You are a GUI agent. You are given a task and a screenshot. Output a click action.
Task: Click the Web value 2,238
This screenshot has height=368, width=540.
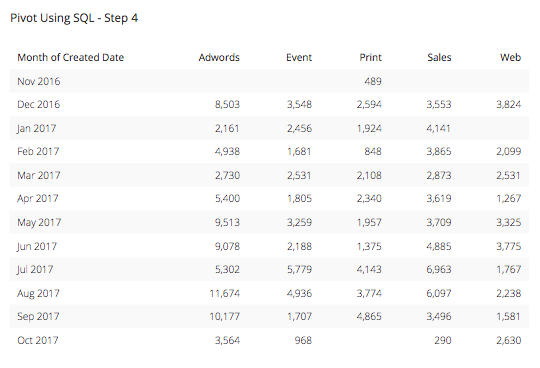pyautogui.click(x=509, y=293)
